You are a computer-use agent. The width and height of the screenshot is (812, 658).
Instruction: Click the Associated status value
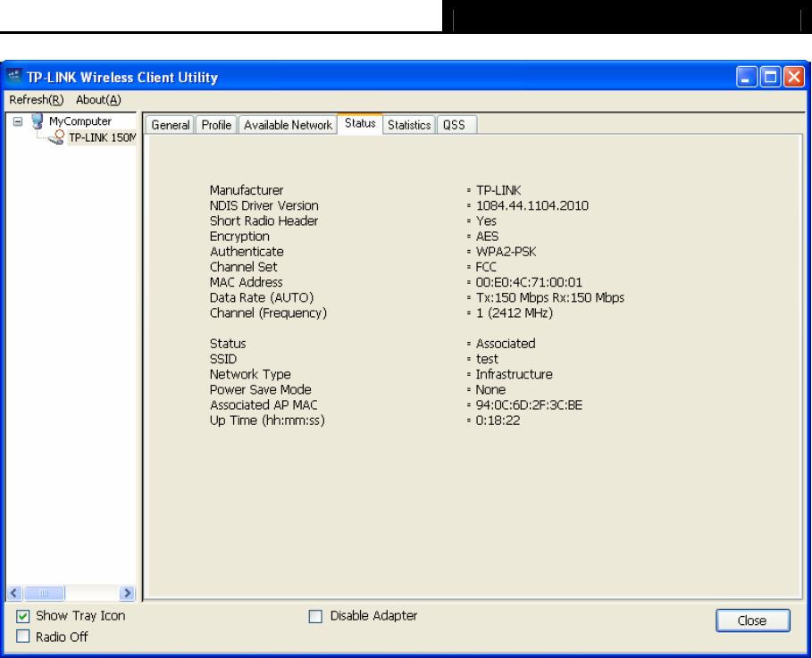(506, 344)
